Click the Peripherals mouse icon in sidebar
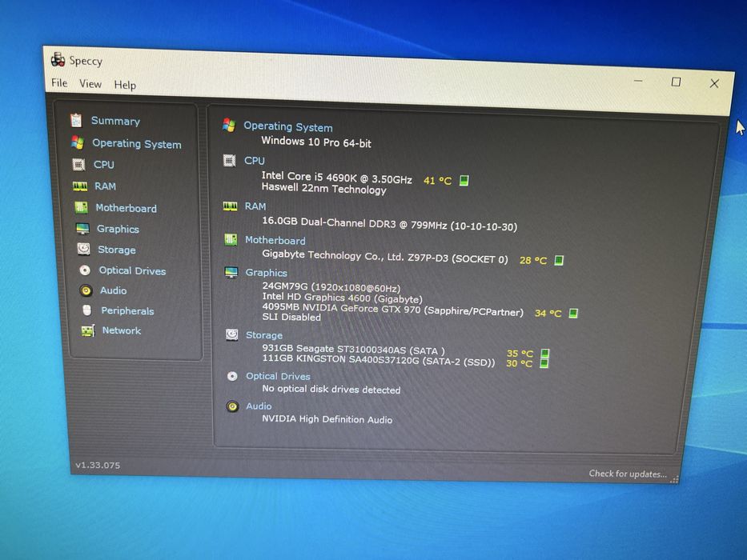Screen dimensions: 747x560 tap(86, 310)
